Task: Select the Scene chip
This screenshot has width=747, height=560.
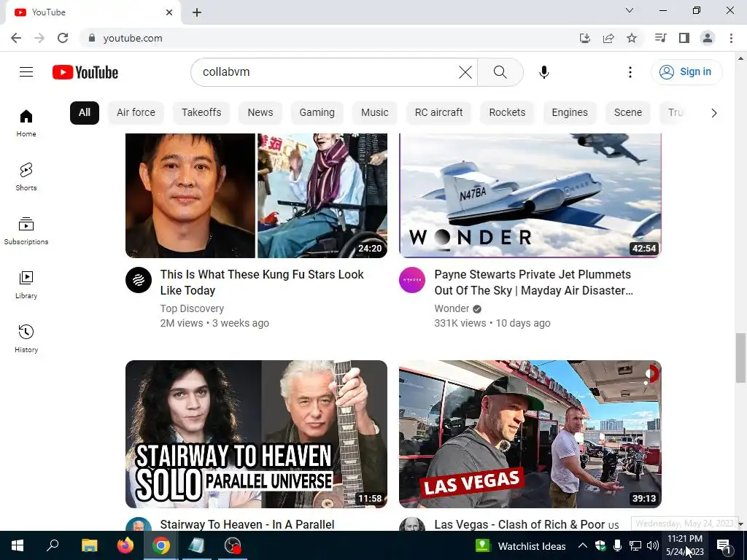Action: [x=628, y=113]
